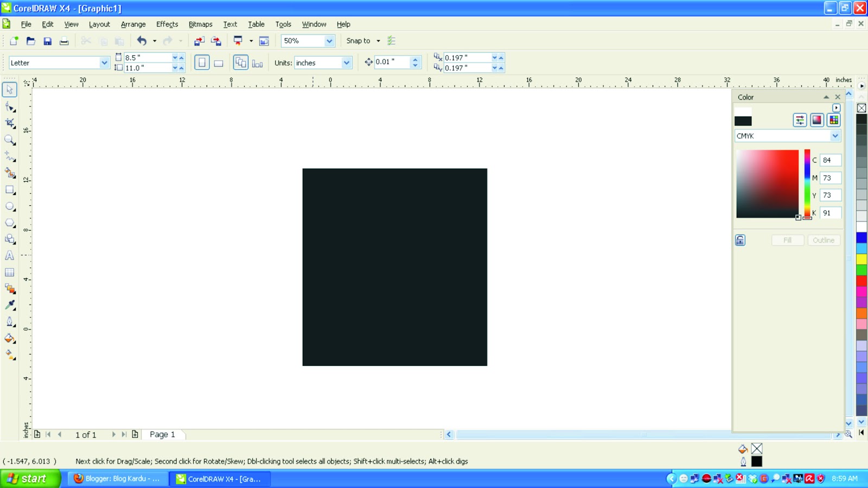Select the Smart Fill tool
This screenshot has width=868, height=488.
[10, 173]
